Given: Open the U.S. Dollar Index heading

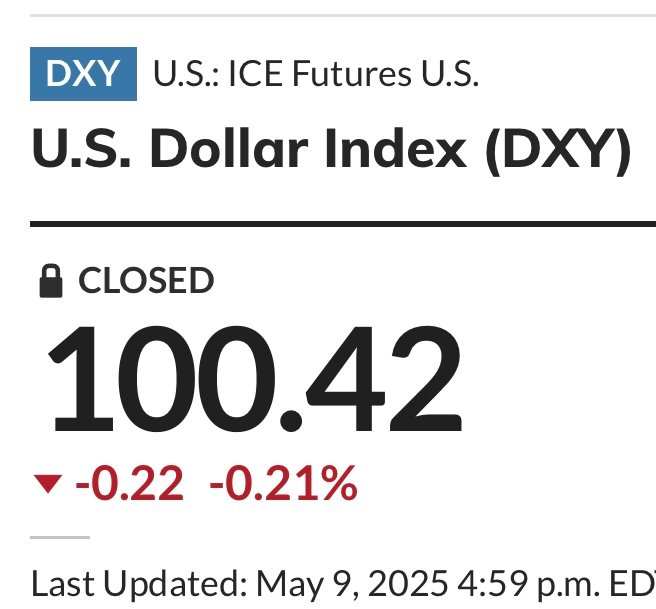Looking at the screenshot, I should (x=331, y=149).
